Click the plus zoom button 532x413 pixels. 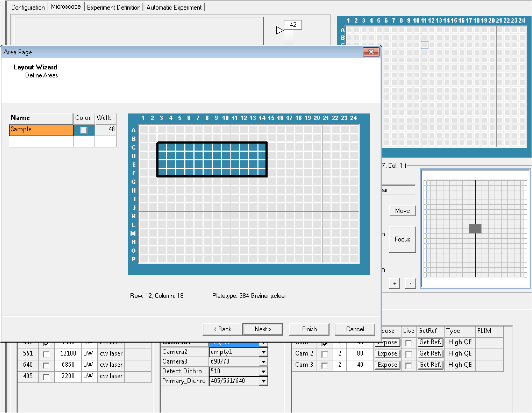pyautogui.click(x=394, y=284)
